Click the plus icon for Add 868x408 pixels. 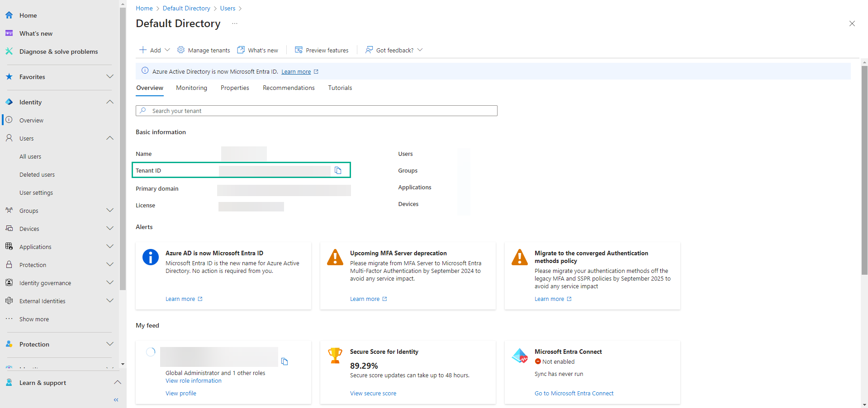(143, 50)
